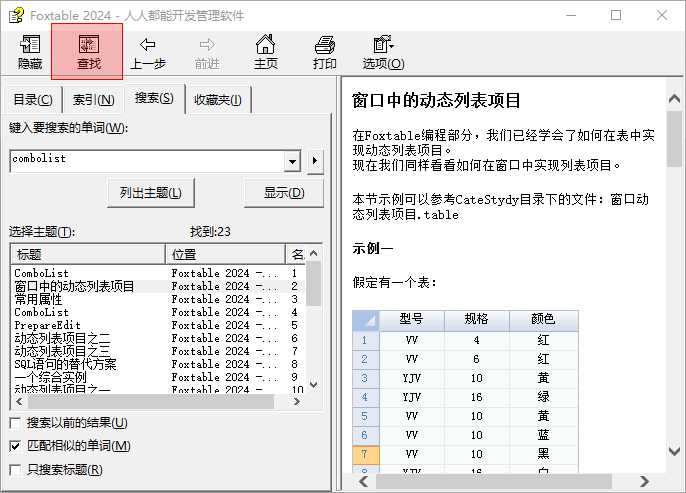Click the Foxtable help window title icon

[16, 15]
